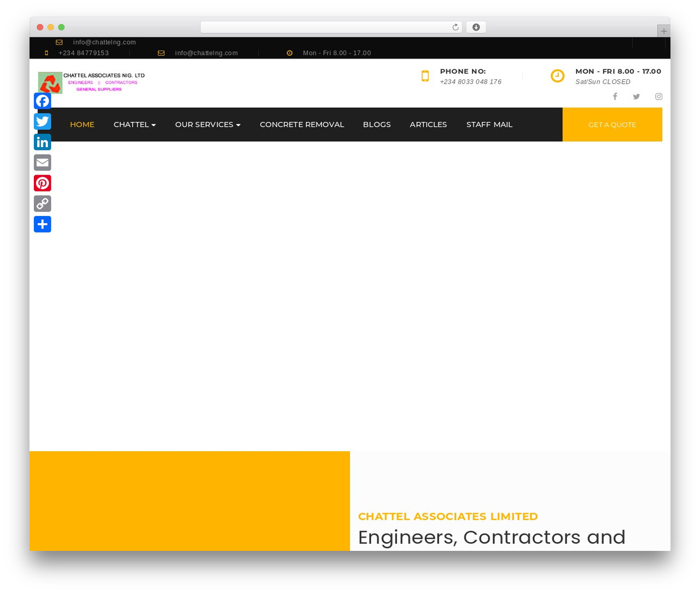
Task: Click the +234 8033 048 176 number
Action: click(x=471, y=82)
